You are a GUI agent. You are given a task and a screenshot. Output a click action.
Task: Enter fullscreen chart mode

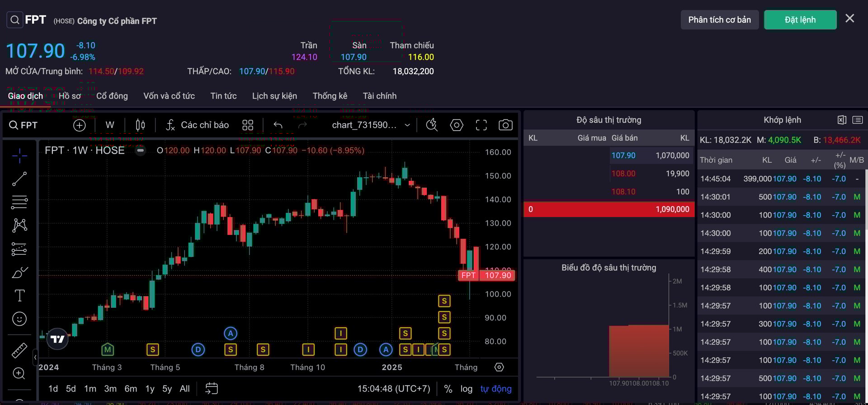(481, 125)
